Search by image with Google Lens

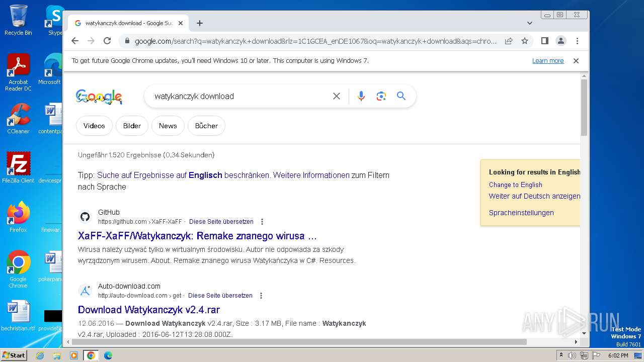(x=381, y=96)
